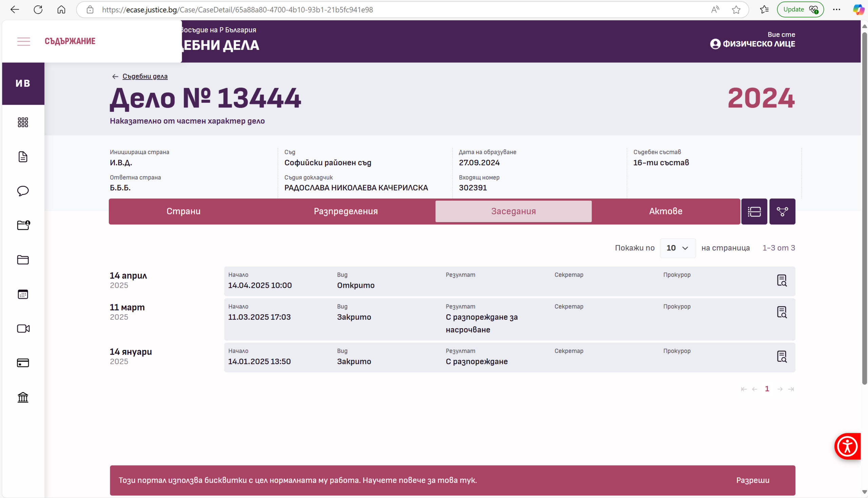Screen dimensions: 868x498
Task: Open the video camera icon in sidebar
Action: pos(23,328)
